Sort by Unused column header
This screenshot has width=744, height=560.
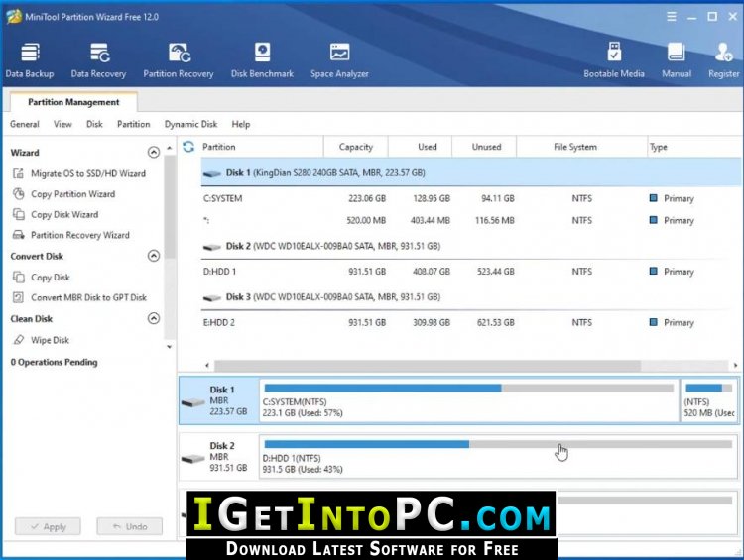484,147
